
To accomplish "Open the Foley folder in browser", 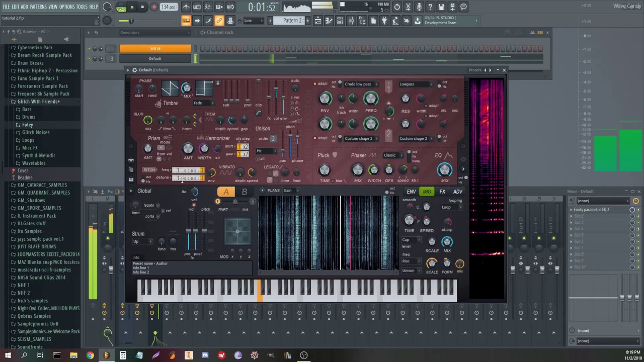I will pyautogui.click(x=28, y=125).
